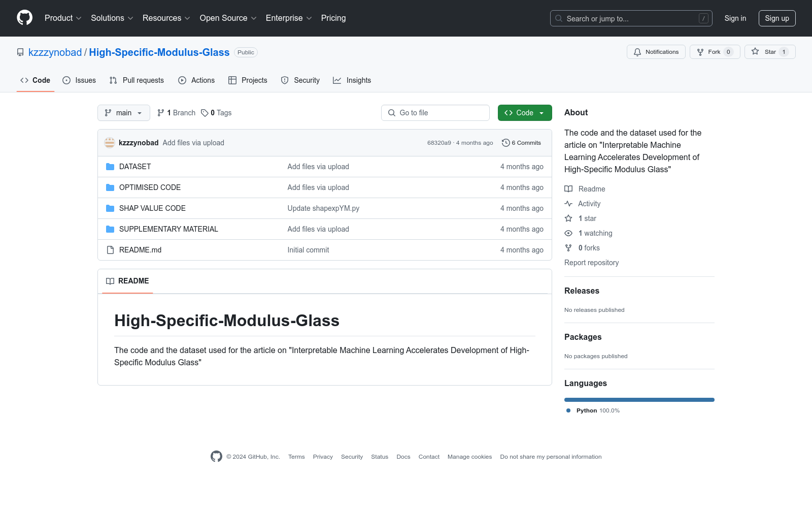Switch to the Projects tab
Screen dimensions: 812x508
pos(248,80)
